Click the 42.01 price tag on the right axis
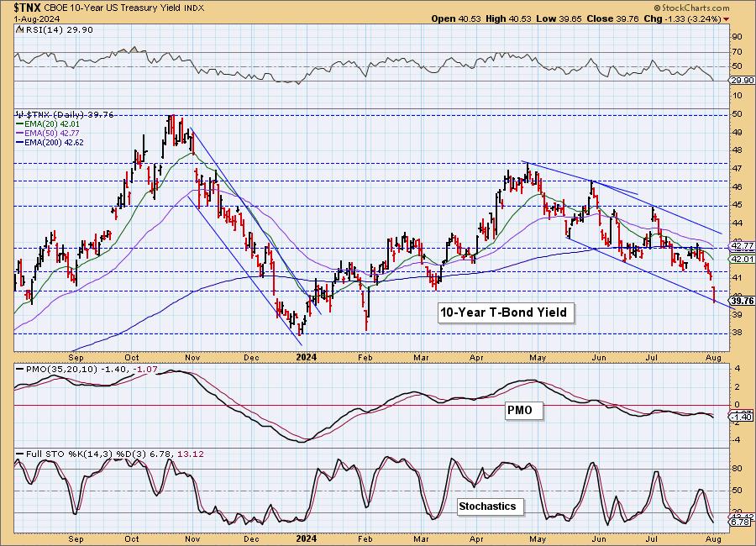The width and height of the screenshot is (756, 546). click(x=743, y=259)
